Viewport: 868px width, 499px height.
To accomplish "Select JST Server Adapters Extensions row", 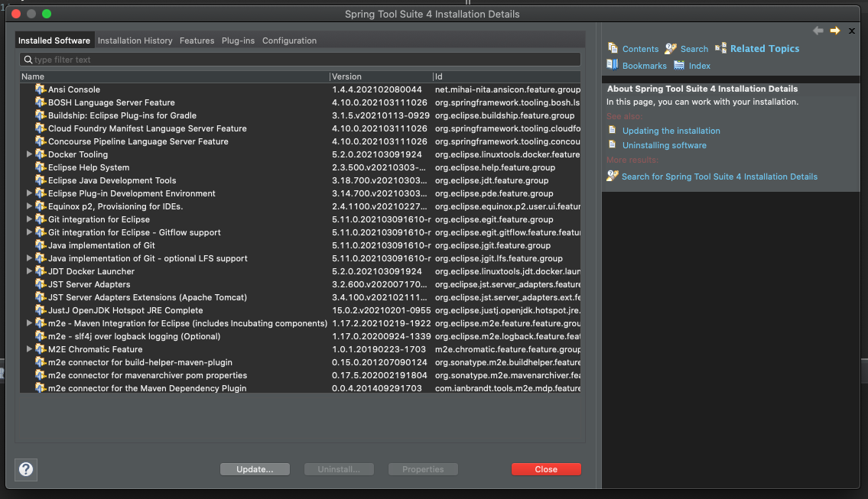I will click(300, 297).
